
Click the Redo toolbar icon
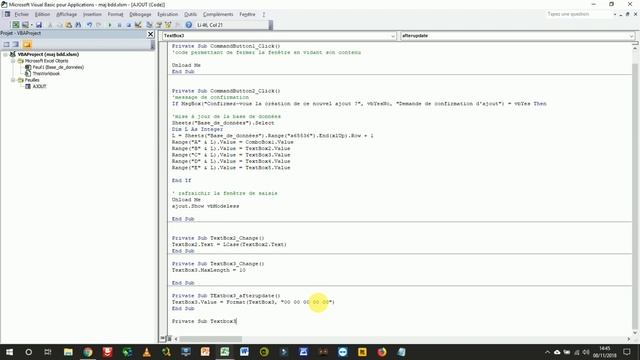click(98, 25)
